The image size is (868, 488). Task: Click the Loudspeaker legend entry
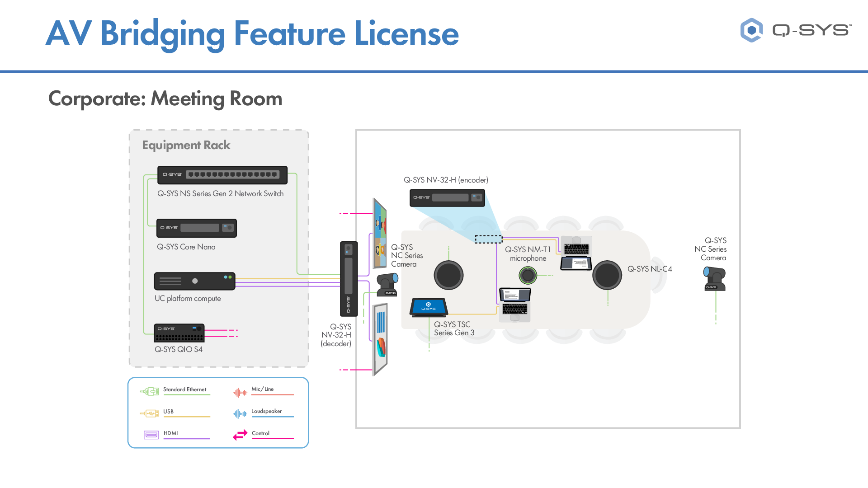coord(240,413)
